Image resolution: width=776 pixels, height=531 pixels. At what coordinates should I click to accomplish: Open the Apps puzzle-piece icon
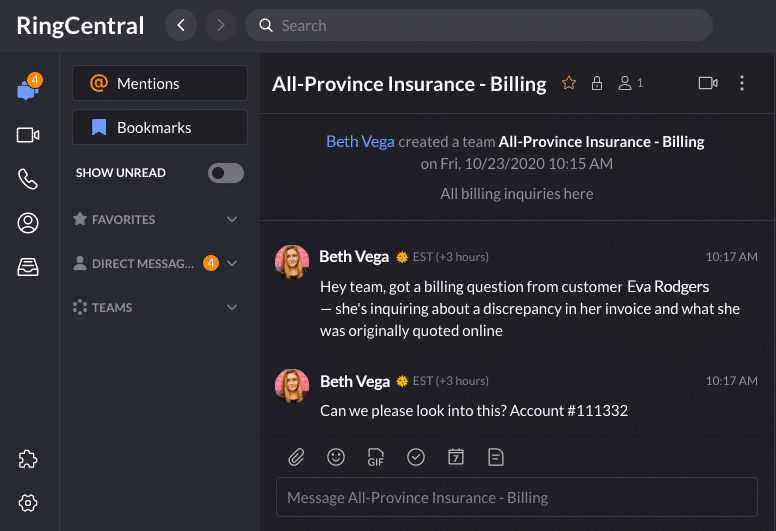[28, 459]
